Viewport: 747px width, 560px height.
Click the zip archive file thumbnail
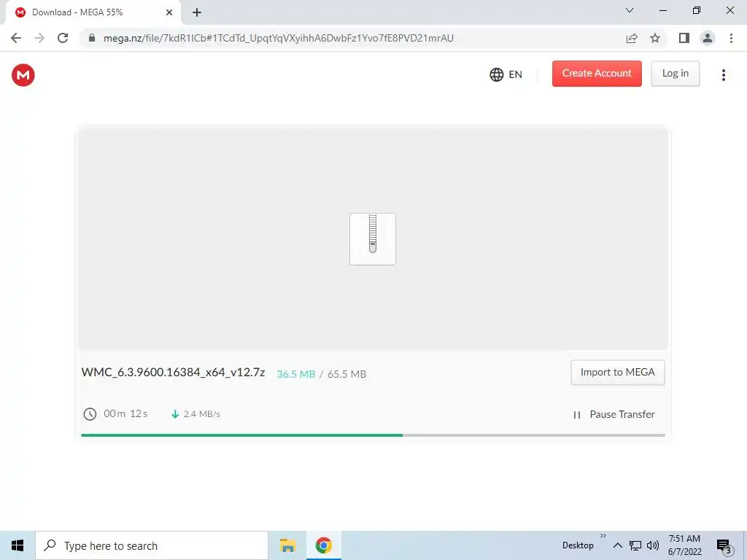(373, 239)
